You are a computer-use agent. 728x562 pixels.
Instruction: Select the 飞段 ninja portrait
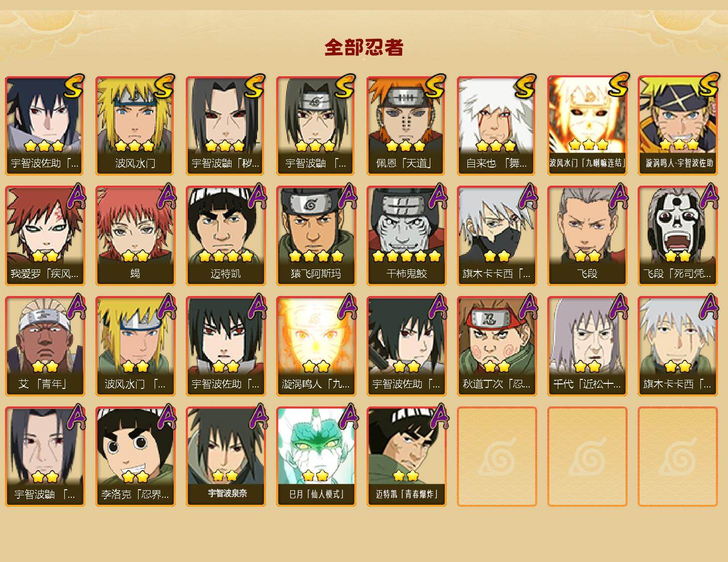click(587, 236)
